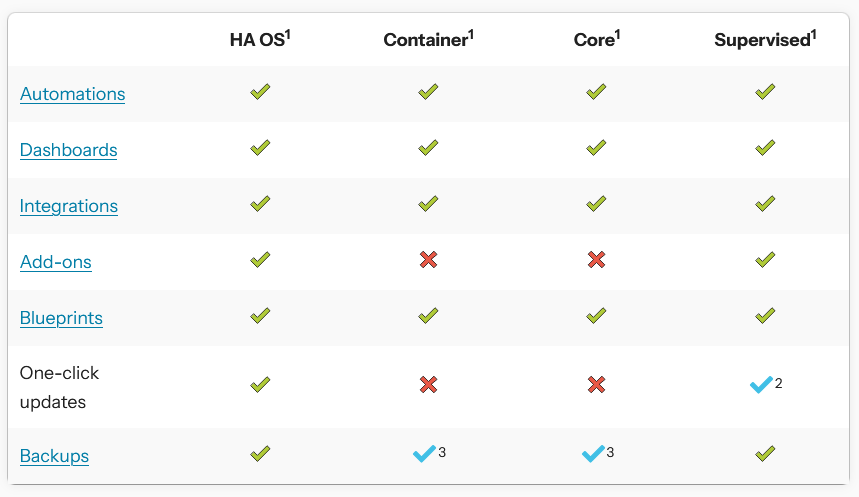Click the red X for Core Add-ons

click(596, 259)
